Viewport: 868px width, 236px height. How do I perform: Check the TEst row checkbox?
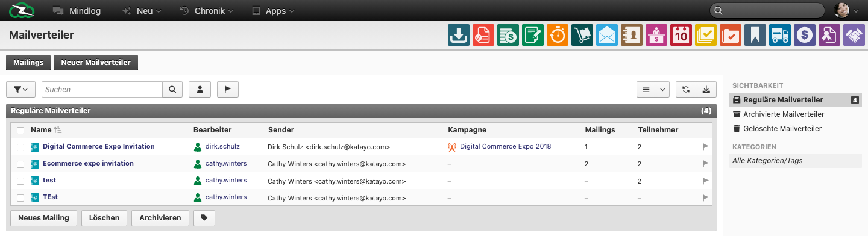click(x=20, y=197)
